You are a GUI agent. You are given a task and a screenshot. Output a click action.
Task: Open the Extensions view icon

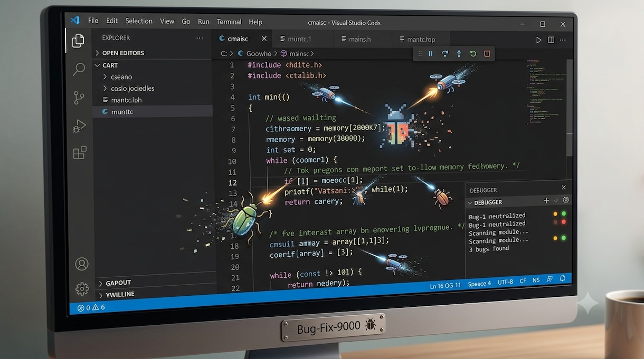[x=80, y=153]
